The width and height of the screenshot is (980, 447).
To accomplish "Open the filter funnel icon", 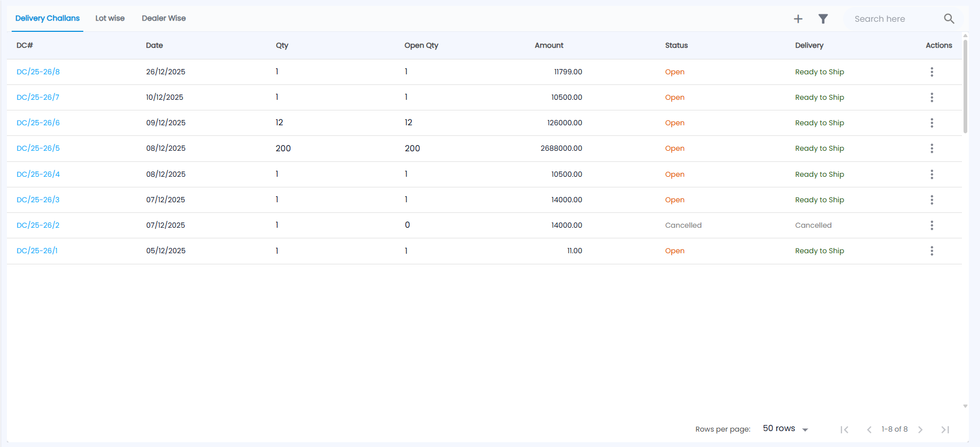I will tap(823, 19).
